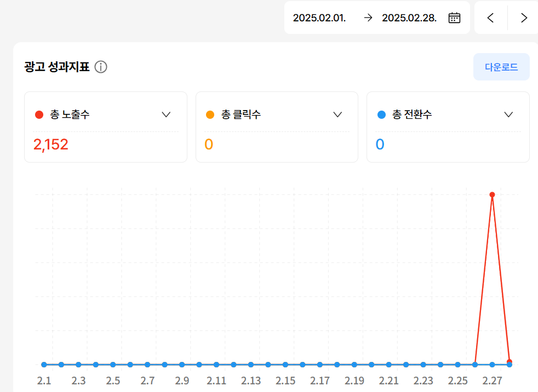Expand the 총 클릭수 metric dropdown
The image size is (538, 392).
(337, 114)
